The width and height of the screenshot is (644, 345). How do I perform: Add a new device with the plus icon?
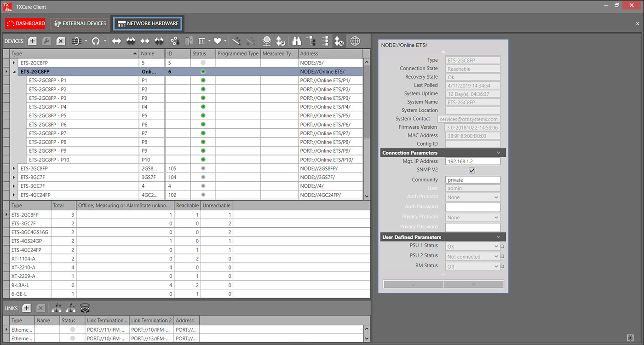32,41
